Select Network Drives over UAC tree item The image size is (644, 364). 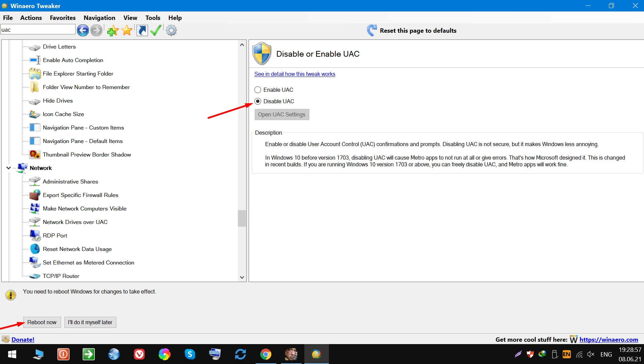(x=75, y=222)
